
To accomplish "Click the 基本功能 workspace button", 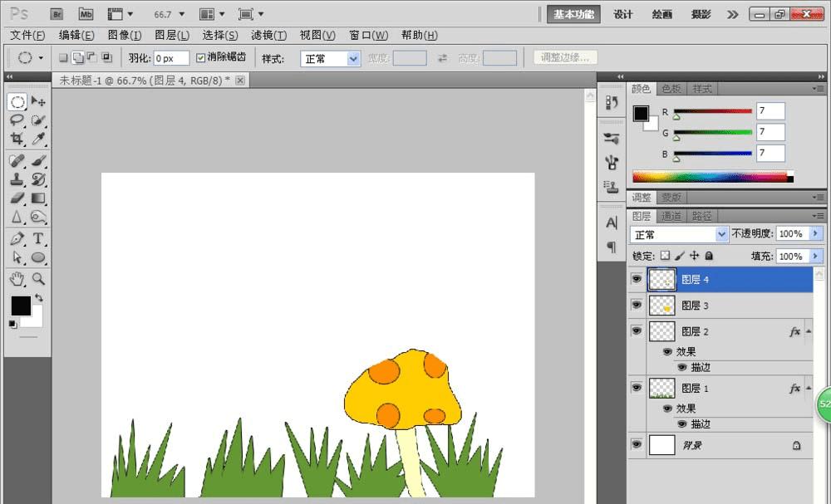I will [x=573, y=14].
